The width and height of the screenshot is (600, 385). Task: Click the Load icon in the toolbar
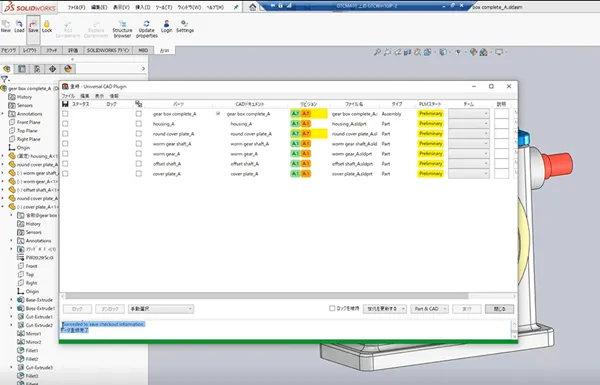[19, 27]
